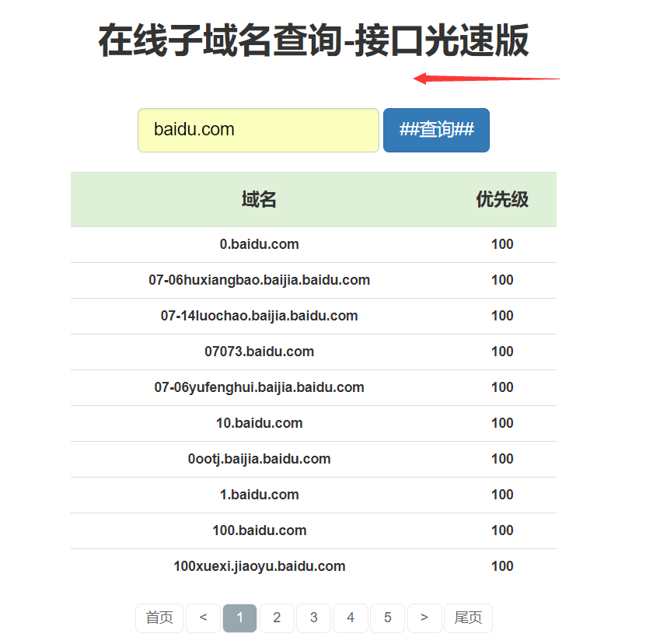
Task: Open page 2 of results
Action: click(x=277, y=618)
